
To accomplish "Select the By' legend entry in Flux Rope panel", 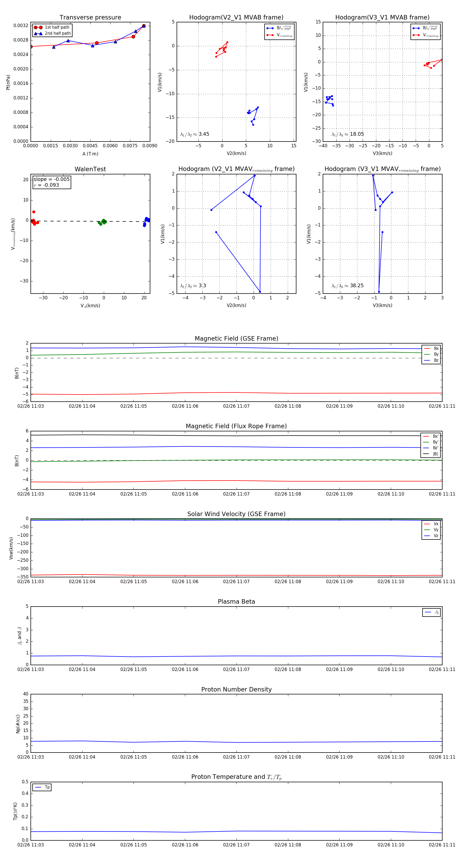I will point(431,442).
